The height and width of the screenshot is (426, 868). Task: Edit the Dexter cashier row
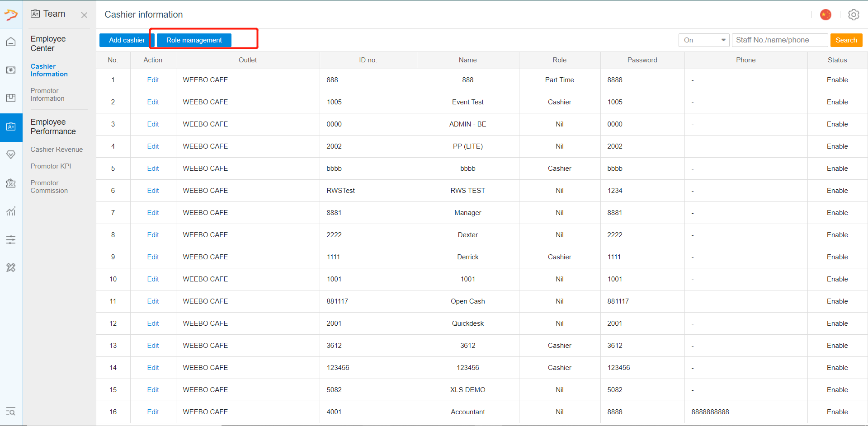click(153, 235)
